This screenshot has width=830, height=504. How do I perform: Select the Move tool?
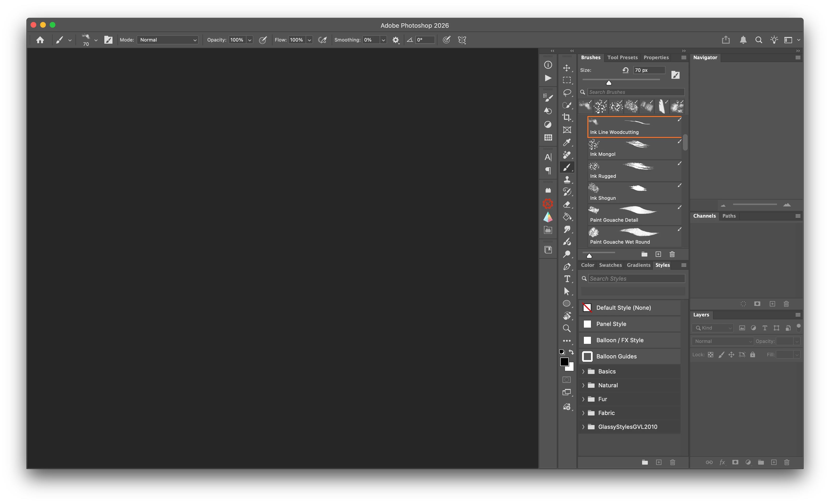(x=567, y=68)
